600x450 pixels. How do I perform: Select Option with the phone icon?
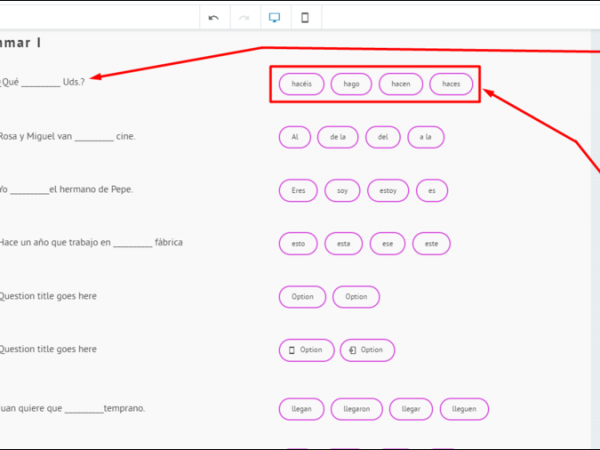pyautogui.click(x=306, y=350)
